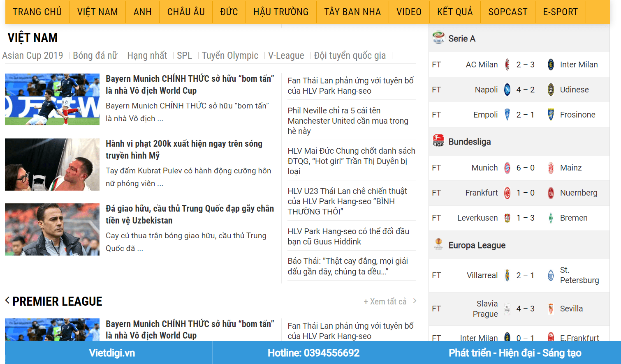Select the Asian Cup 2019 sub-category
This screenshot has width=621, height=364.
click(33, 55)
